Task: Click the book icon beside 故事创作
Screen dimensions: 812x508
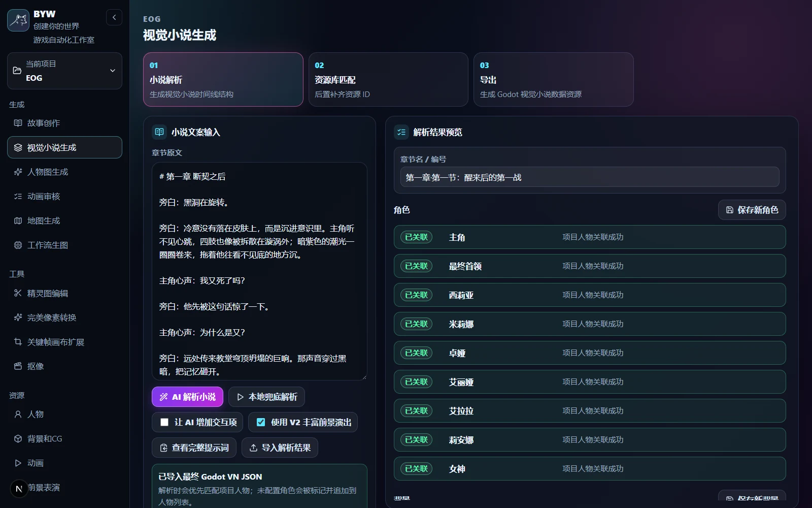Action: 18,123
